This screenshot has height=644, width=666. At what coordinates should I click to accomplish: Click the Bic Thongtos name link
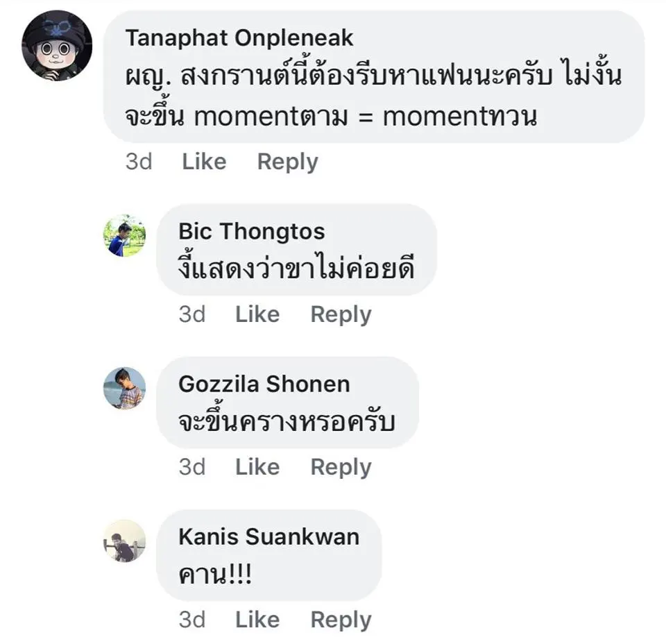pos(252,231)
